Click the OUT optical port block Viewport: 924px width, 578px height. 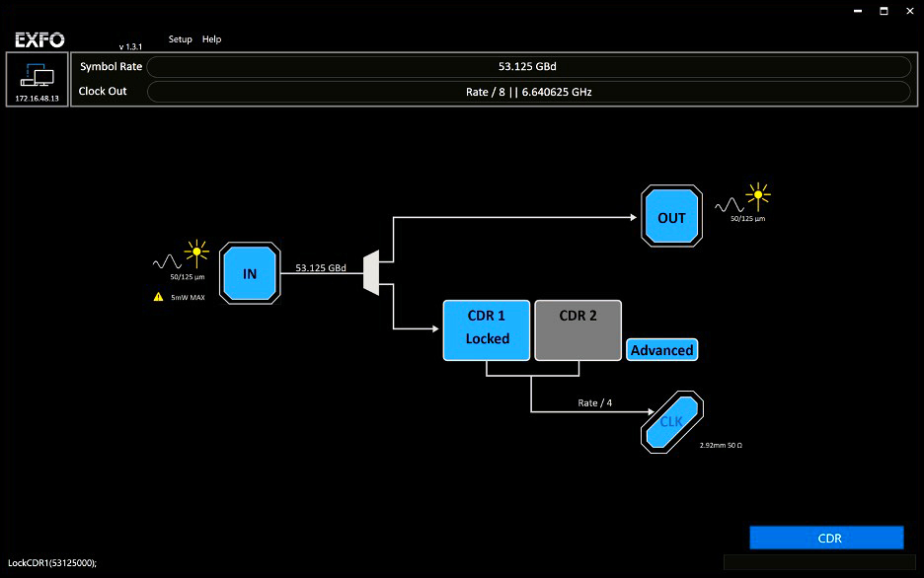tap(672, 217)
